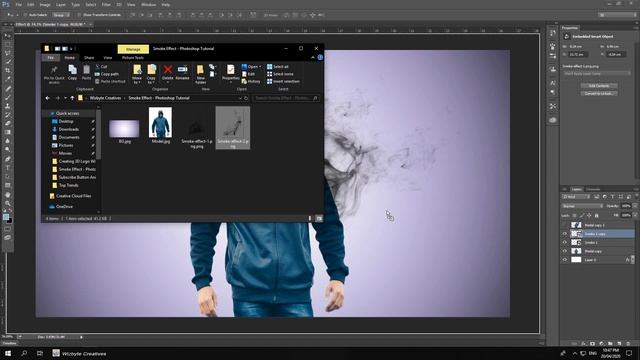Toggle visibility of Smoke 1 layer
The height and width of the screenshot is (360, 640).
tap(565, 242)
